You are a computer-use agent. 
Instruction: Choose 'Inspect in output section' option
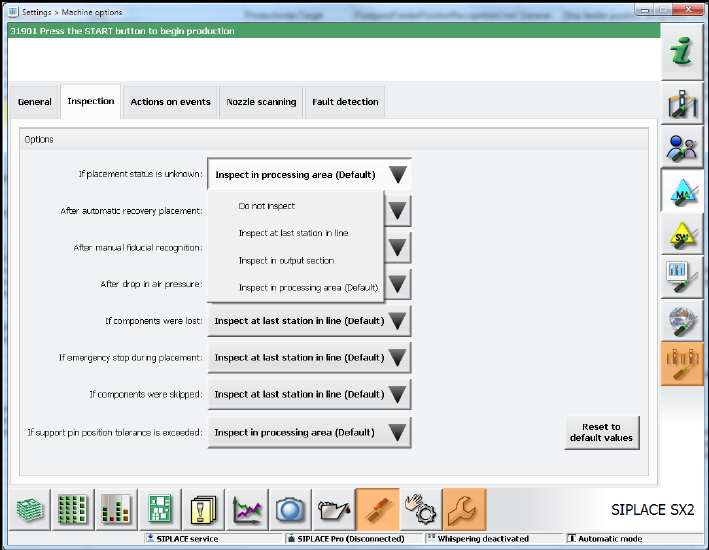(296, 261)
